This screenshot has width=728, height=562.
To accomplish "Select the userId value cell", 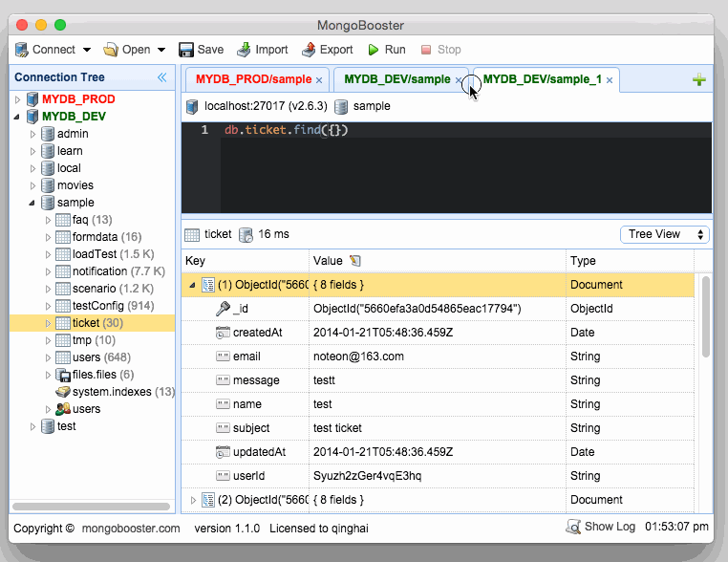I will pyautogui.click(x=438, y=476).
